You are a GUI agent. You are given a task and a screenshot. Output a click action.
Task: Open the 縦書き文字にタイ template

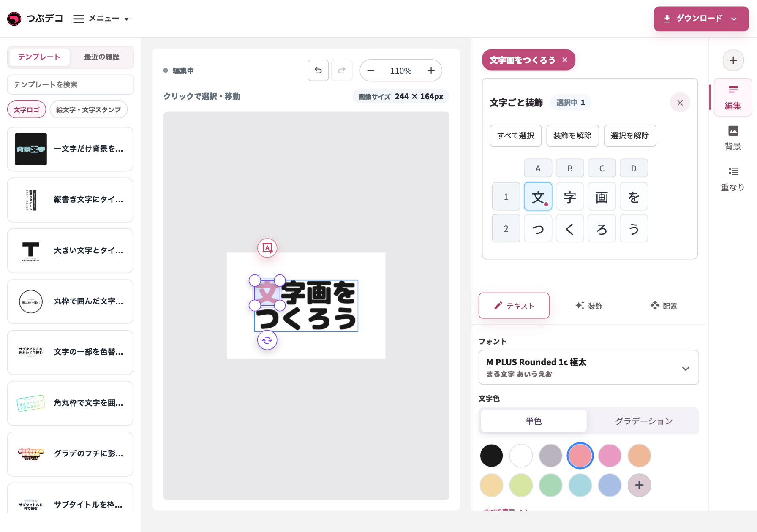70,200
